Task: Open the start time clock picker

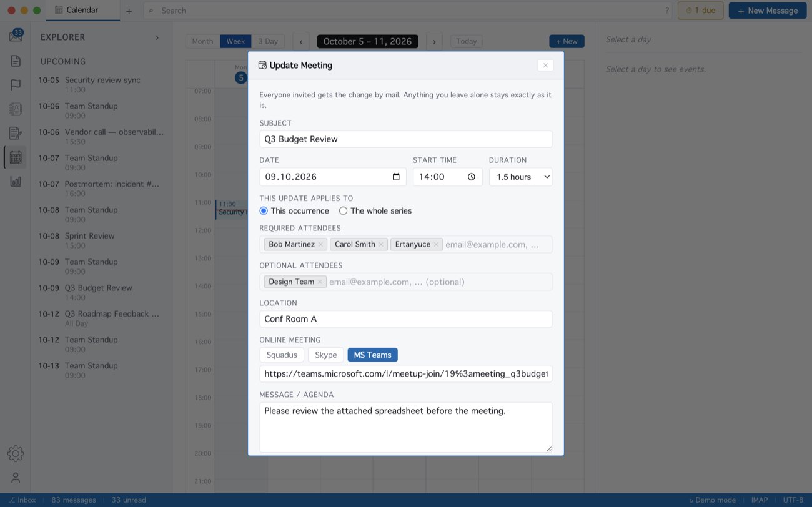Action: [472, 177]
